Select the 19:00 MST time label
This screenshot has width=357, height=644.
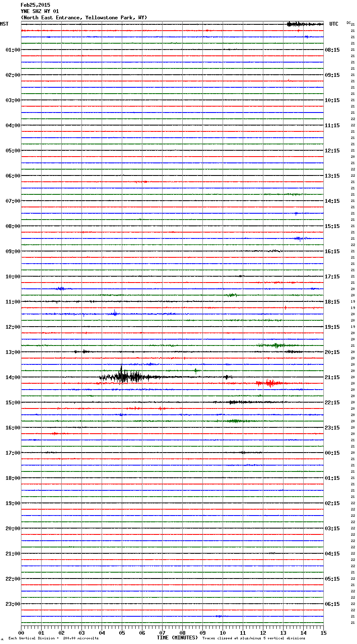point(13,503)
